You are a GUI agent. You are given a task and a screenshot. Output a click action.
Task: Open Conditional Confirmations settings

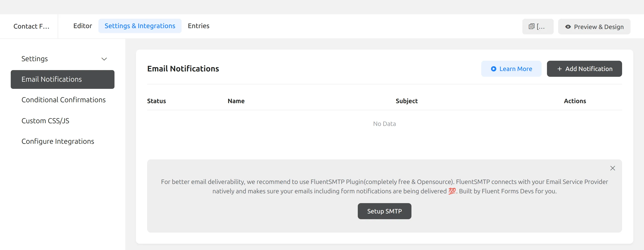64,100
